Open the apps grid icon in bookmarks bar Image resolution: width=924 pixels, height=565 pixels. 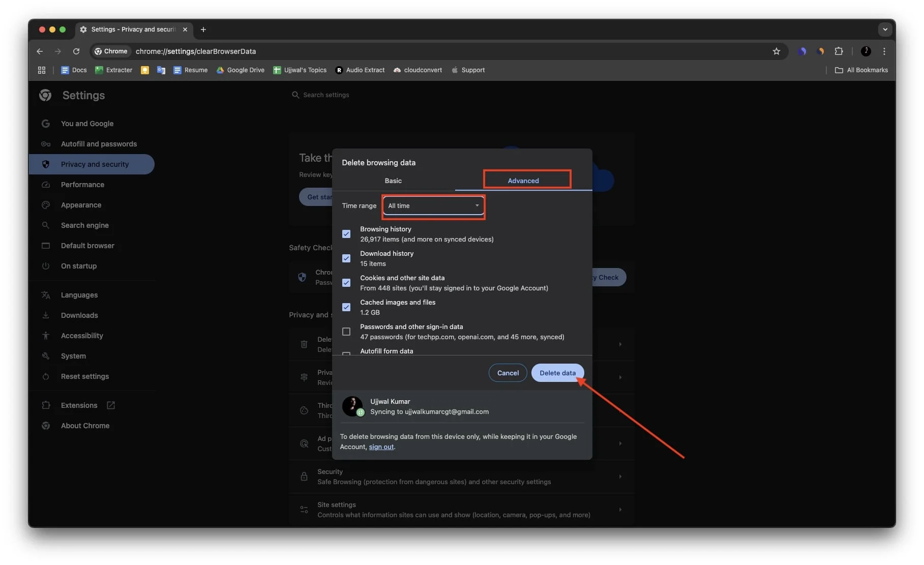click(x=42, y=70)
